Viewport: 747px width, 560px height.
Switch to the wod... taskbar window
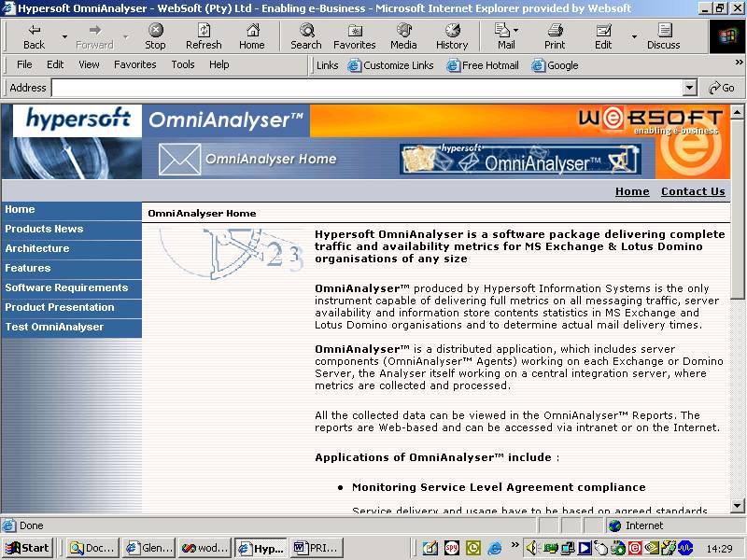(x=204, y=548)
